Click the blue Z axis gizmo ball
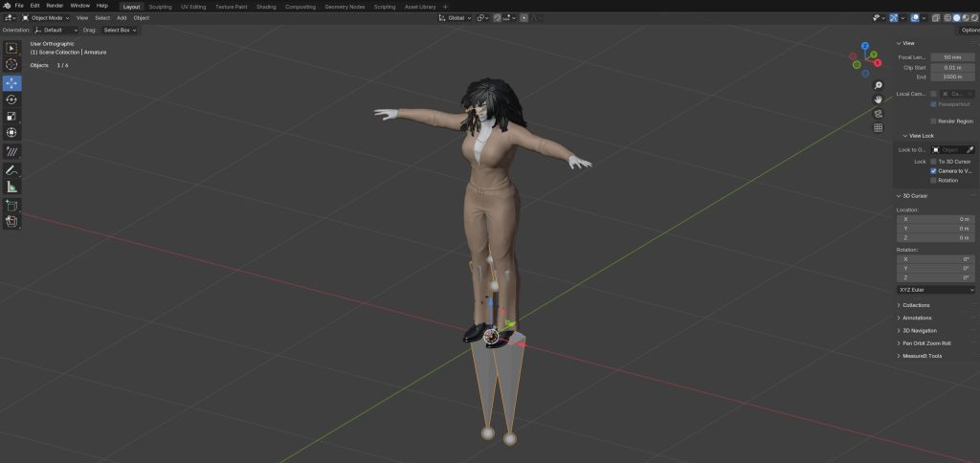Screen dimensions: 980x463 [x=865, y=46]
